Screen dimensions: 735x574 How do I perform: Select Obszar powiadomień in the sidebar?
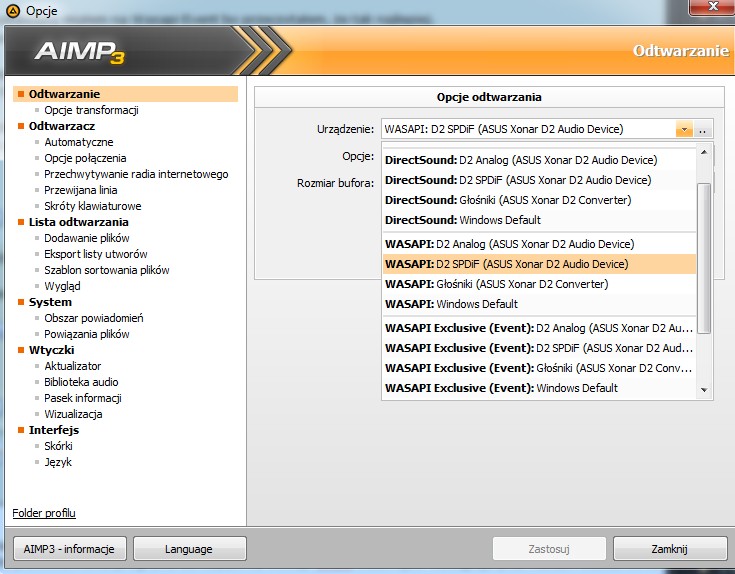(x=94, y=318)
